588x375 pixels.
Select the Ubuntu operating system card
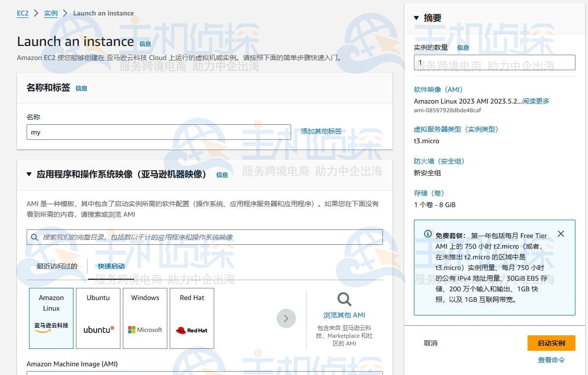[98, 318]
